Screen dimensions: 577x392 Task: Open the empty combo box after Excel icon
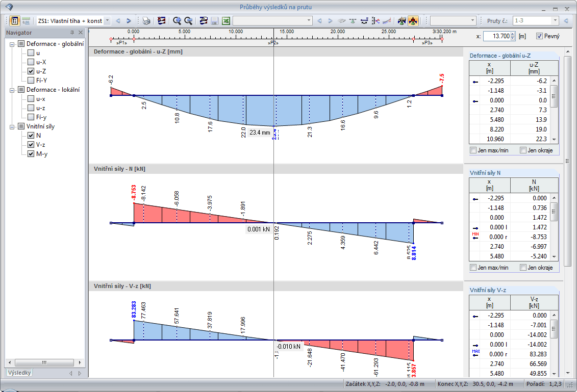point(309,21)
